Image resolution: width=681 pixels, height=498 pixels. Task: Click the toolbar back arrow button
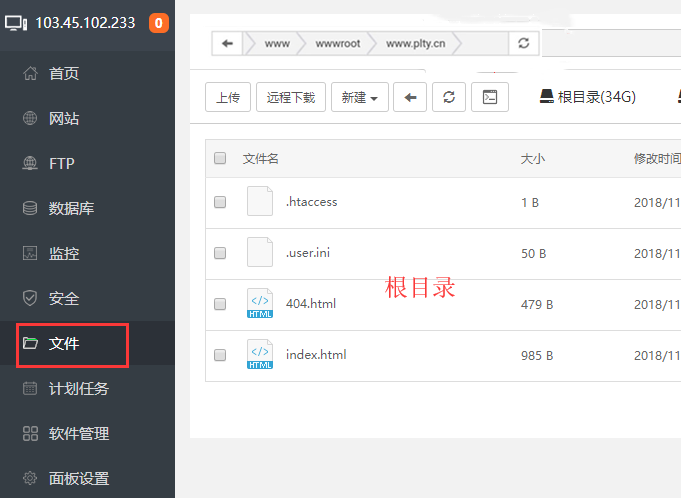tap(410, 97)
